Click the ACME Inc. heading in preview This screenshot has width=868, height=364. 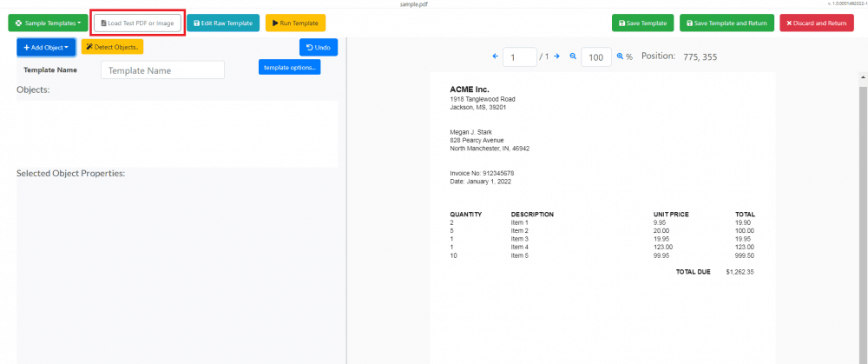click(x=470, y=89)
